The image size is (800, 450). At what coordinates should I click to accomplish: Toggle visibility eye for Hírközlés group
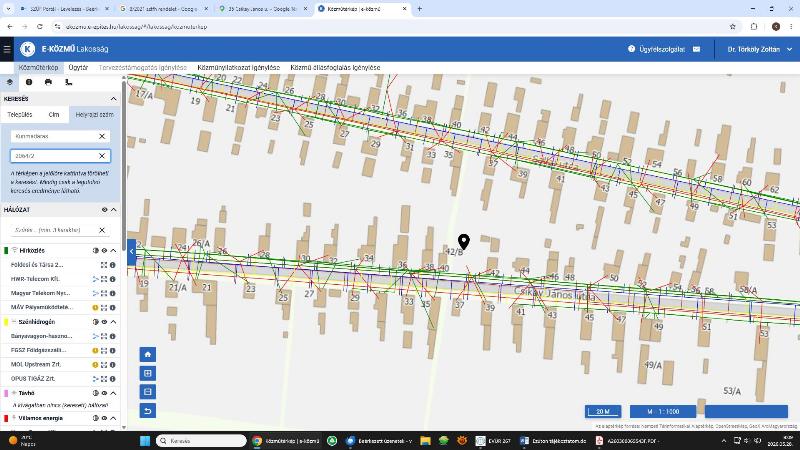(105, 251)
